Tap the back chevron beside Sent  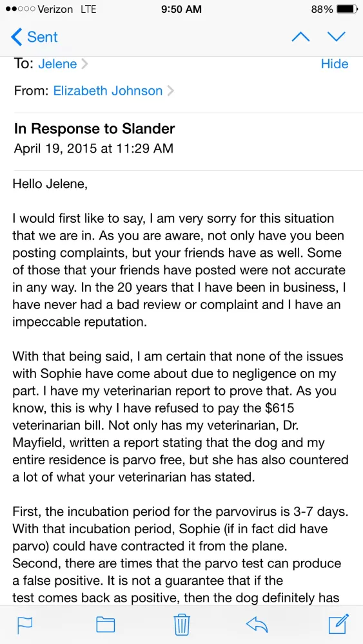tap(17, 37)
